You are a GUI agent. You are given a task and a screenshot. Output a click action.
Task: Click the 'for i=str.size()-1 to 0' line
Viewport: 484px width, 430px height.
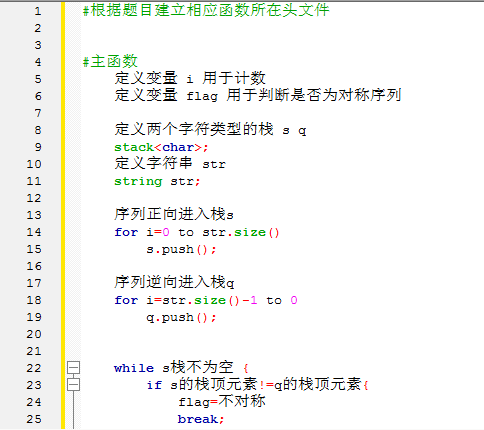click(206, 300)
